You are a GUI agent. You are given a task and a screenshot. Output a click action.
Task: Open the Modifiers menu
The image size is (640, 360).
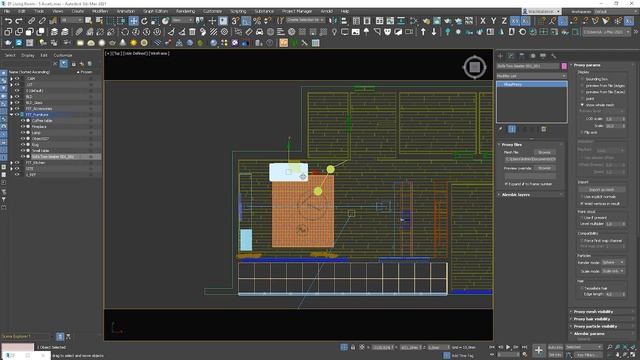(x=100, y=11)
